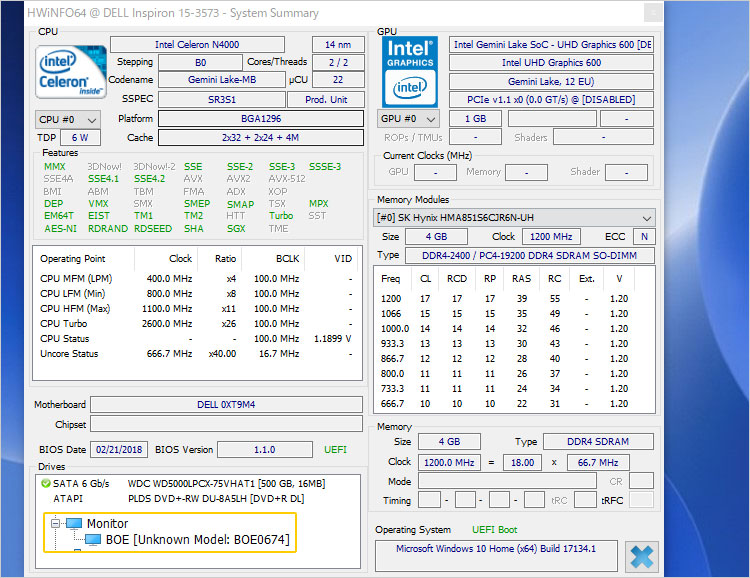The height and width of the screenshot is (578, 750).
Task: Click the CPU MFM (LPM) row label
Action: [76, 278]
